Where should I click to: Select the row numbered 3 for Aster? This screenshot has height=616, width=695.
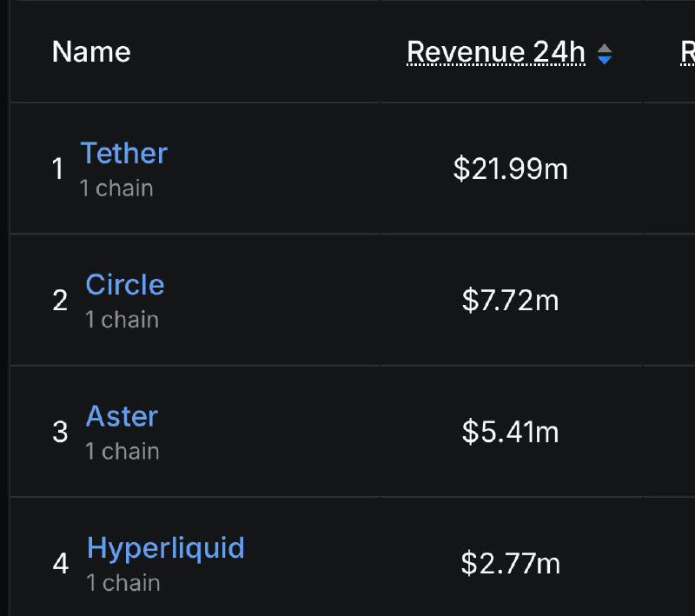[x=60, y=433]
